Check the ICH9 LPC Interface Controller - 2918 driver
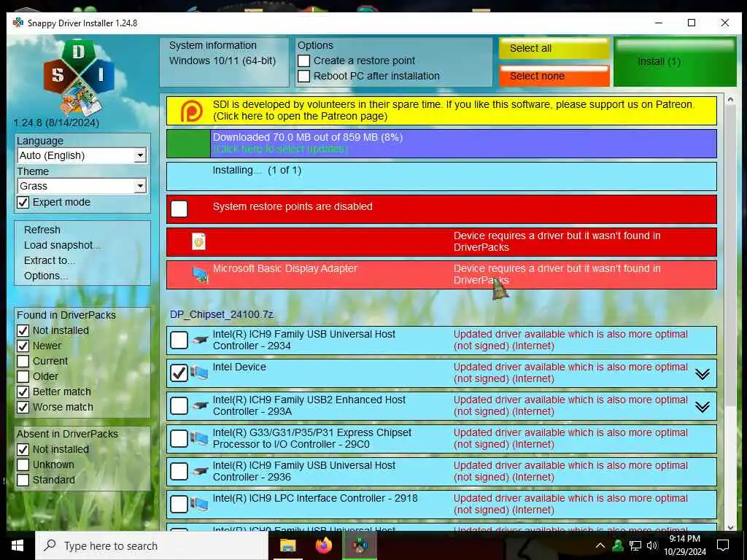747x560 pixels. 179,505
